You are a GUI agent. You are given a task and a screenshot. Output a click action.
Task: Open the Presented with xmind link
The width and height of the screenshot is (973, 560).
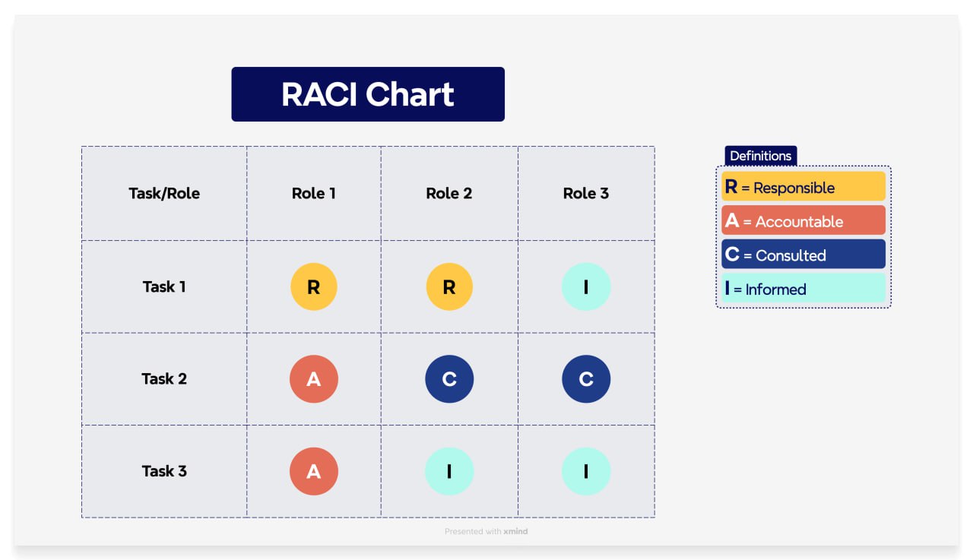coord(486,531)
